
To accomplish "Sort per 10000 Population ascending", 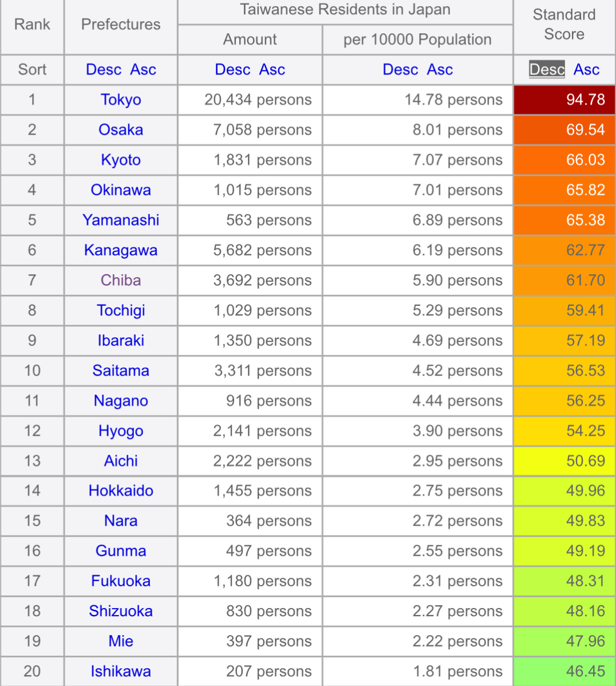I will (x=440, y=69).
